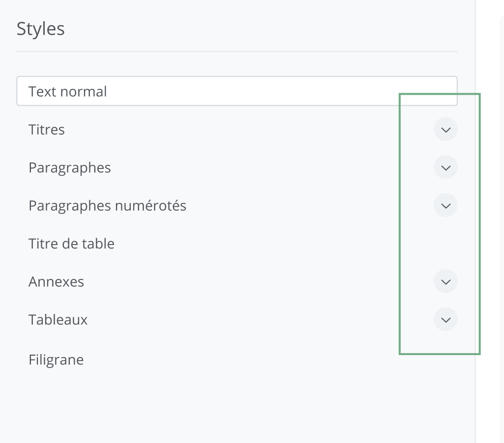Click the Text normal style field
The image size is (504, 443).
pyautogui.click(x=237, y=91)
